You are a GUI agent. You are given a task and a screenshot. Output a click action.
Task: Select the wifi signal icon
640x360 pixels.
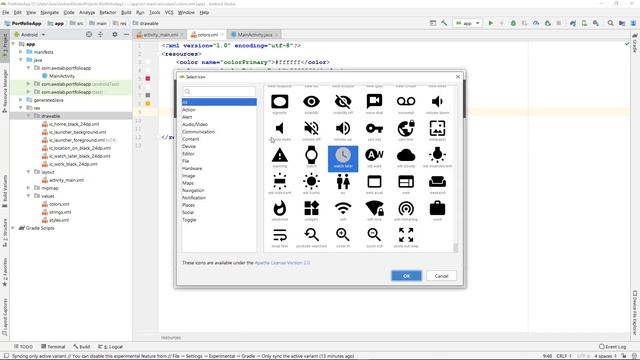click(343, 209)
